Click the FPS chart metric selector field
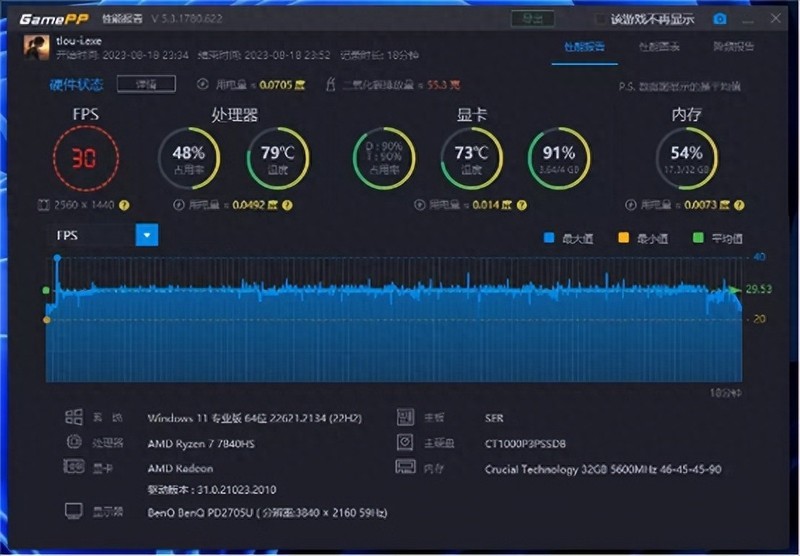Image resolution: width=800 pixels, height=556 pixels. pos(103,235)
